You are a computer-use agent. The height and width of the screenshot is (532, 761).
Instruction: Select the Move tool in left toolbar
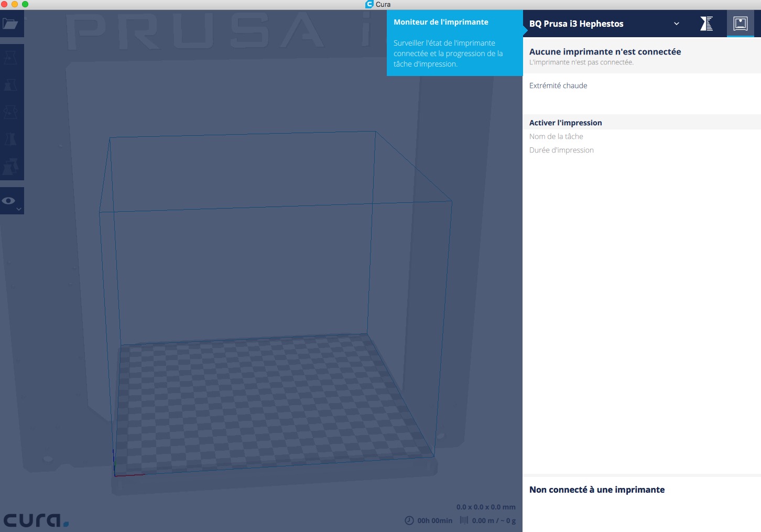10,58
